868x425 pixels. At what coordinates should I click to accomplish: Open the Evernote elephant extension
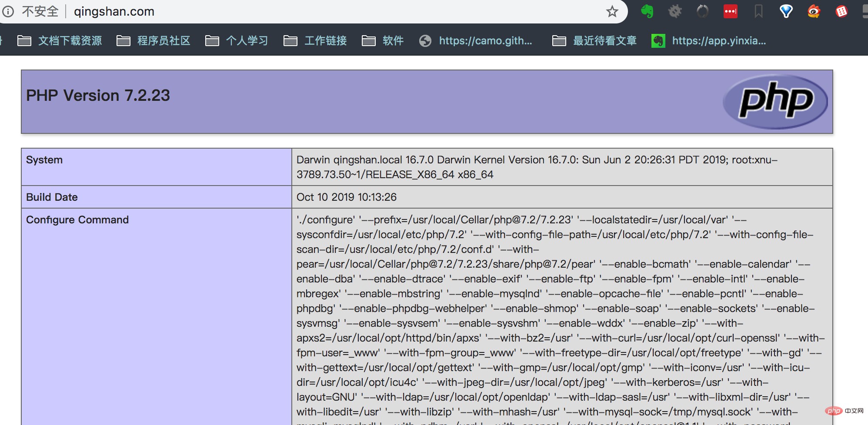tap(647, 11)
